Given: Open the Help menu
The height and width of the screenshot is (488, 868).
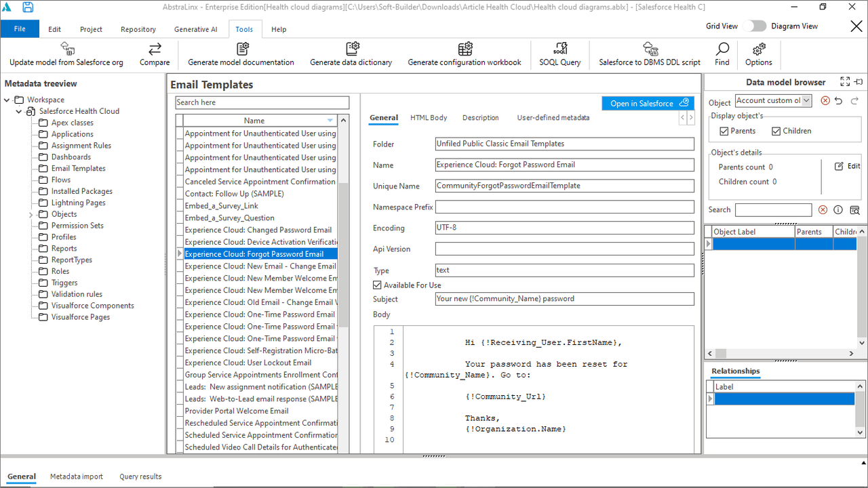Looking at the screenshot, I should coord(279,29).
